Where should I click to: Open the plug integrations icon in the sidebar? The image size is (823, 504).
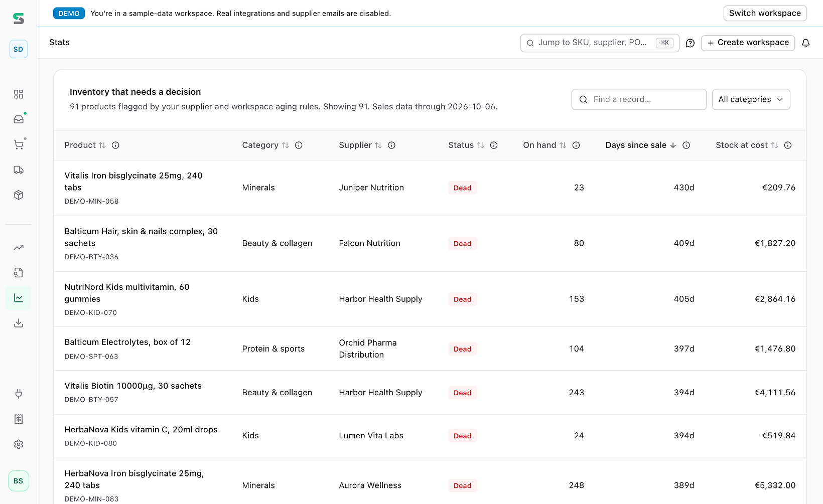19,394
